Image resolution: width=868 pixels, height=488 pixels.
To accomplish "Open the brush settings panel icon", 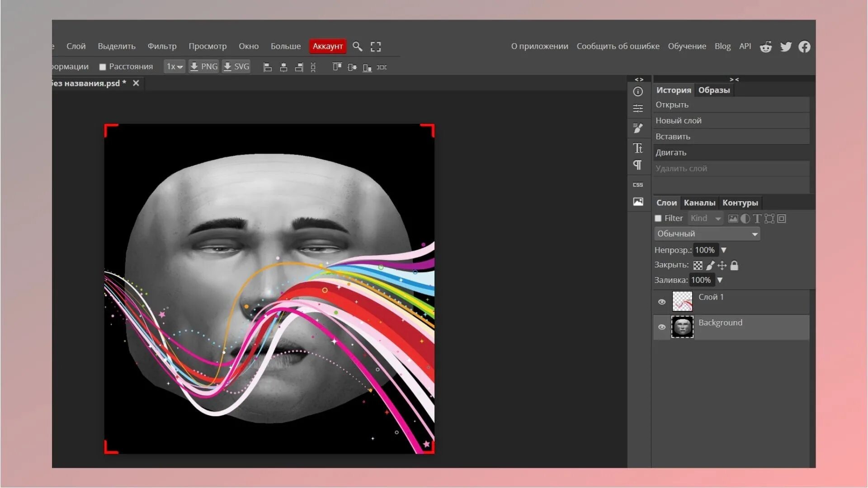I will click(638, 129).
